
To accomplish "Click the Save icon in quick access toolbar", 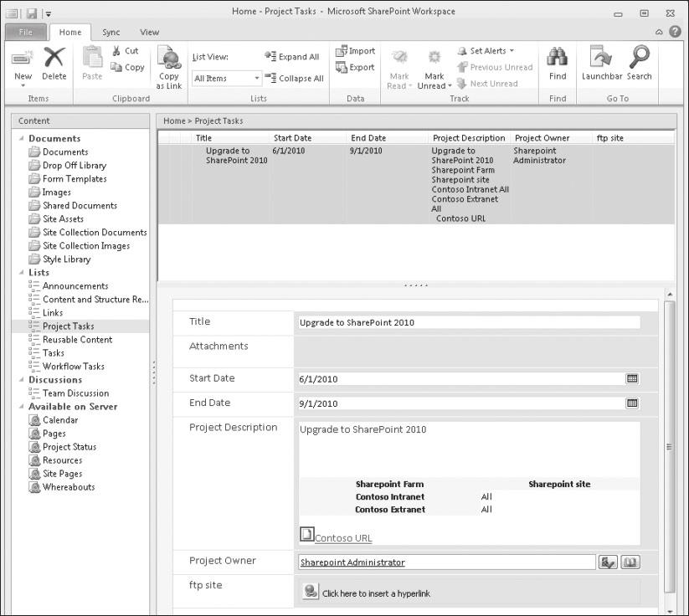I will coord(32,13).
